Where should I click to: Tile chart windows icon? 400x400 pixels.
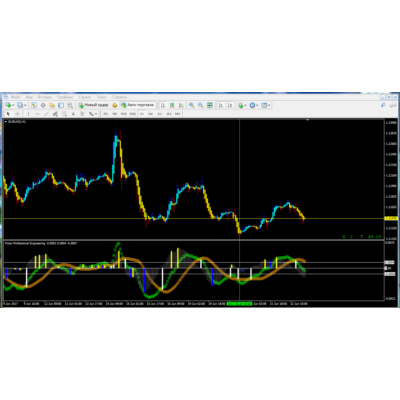pyautogui.click(x=210, y=105)
